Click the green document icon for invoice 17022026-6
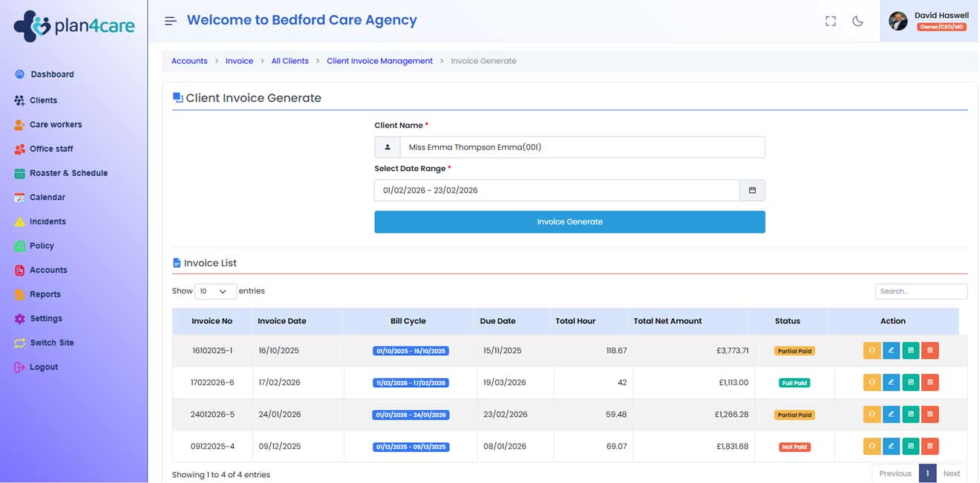The width and height of the screenshot is (980, 483). pyautogui.click(x=910, y=383)
